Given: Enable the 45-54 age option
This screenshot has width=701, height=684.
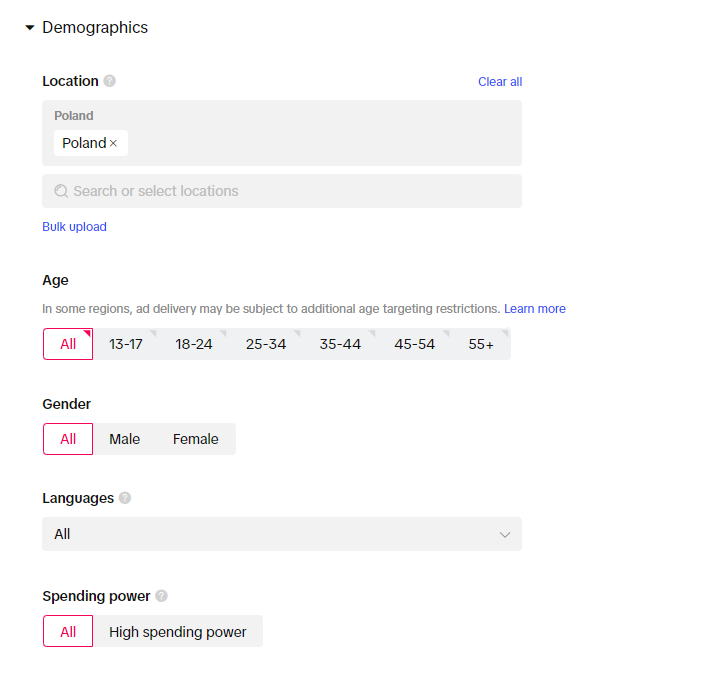Looking at the screenshot, I should (x=415, y=344).
